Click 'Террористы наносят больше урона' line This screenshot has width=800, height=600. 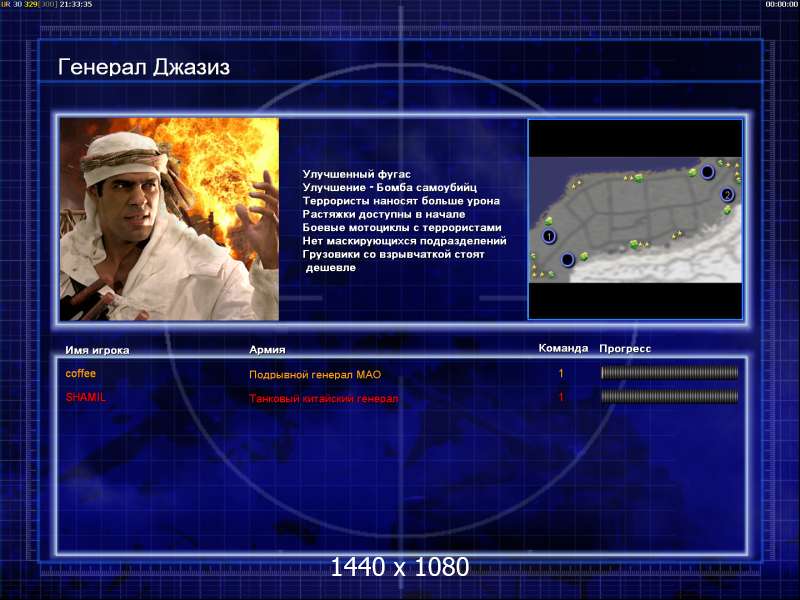click(401, 201)
